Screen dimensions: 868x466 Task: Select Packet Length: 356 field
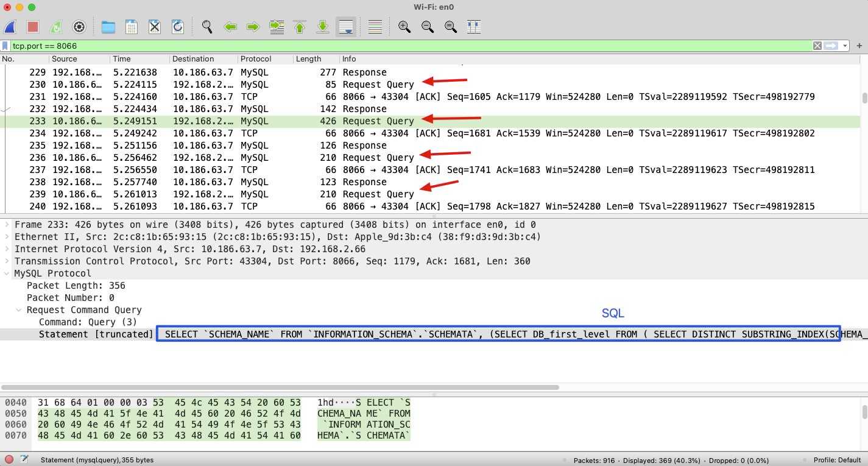(76, 286)
